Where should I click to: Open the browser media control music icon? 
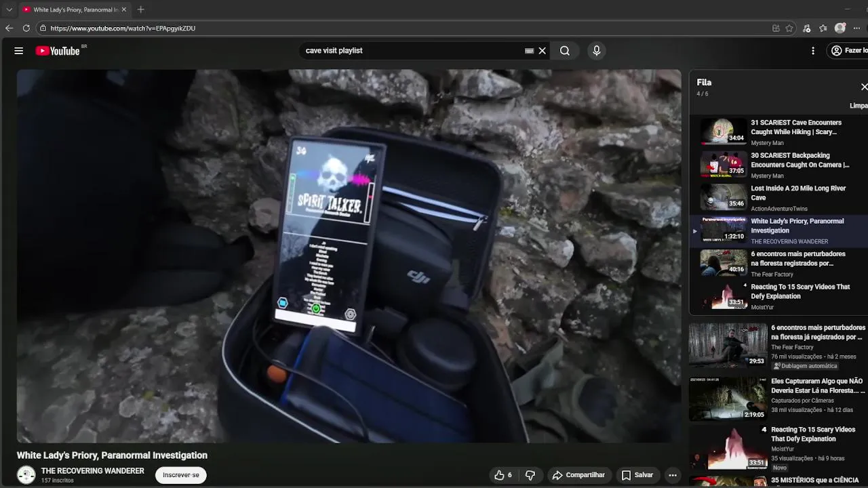point(806,28)
